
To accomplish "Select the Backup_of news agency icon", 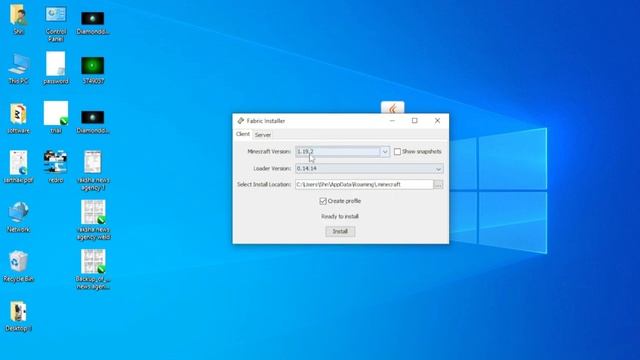I will (x=93, y=269).
